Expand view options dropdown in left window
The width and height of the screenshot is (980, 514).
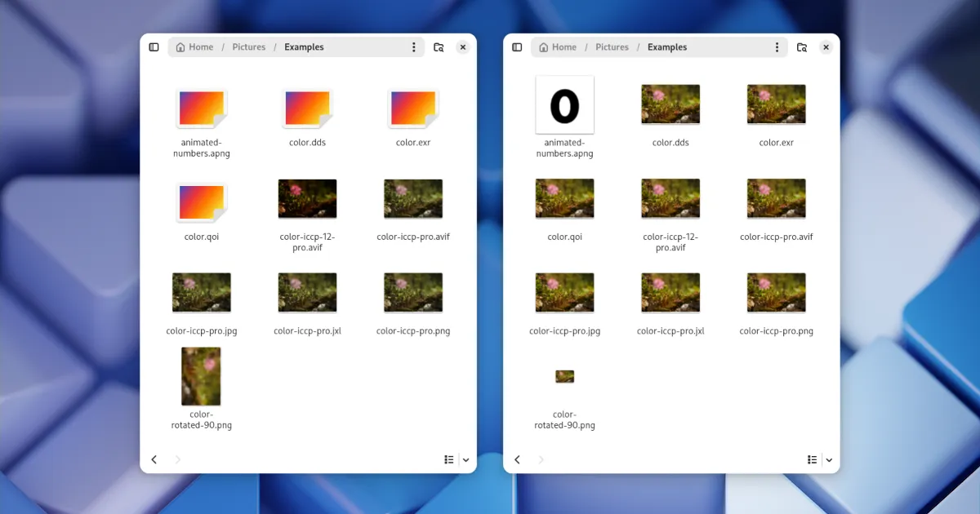(466, 460)
